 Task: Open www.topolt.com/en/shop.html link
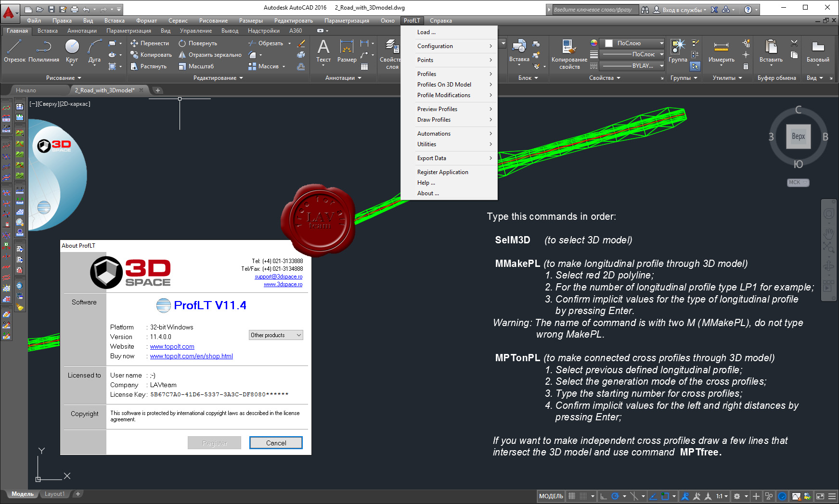click(x=192, y=356)
